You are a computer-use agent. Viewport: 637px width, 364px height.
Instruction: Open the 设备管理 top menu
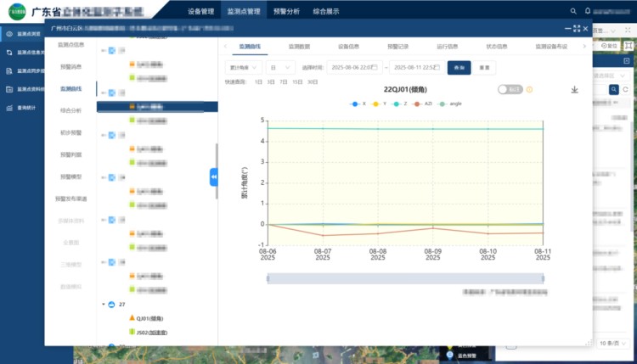200,11
